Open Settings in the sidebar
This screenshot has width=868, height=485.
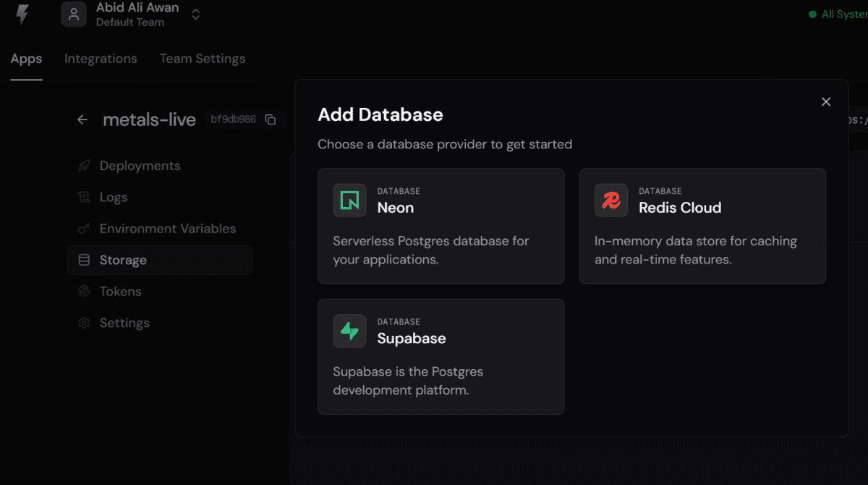[160, 323]
